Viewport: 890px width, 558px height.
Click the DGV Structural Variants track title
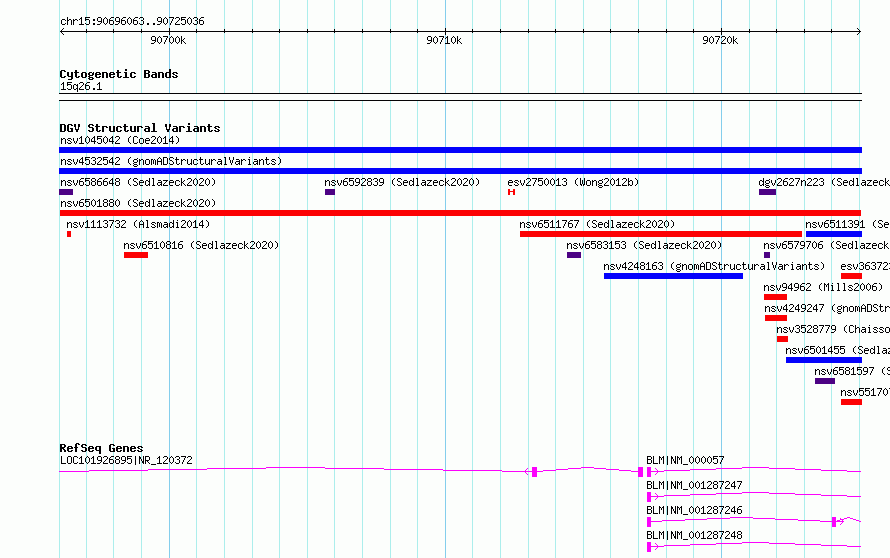point(140,128)
